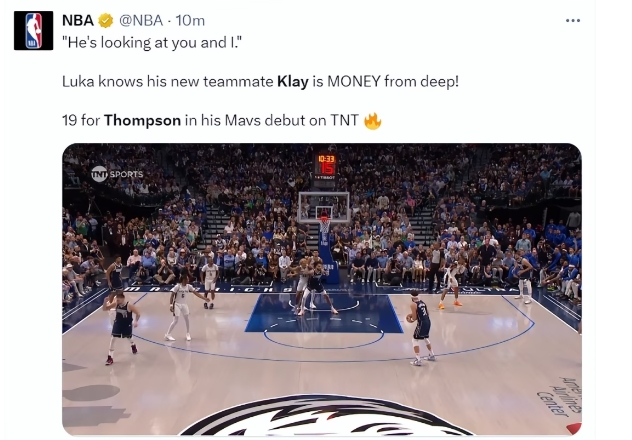Click the bold Klay keyword
632x440 pixels.
293,81
